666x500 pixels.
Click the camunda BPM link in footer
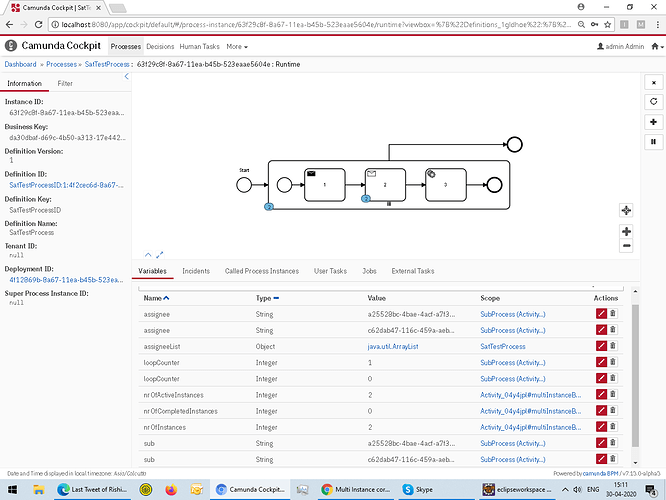click(x=600, y=473)
